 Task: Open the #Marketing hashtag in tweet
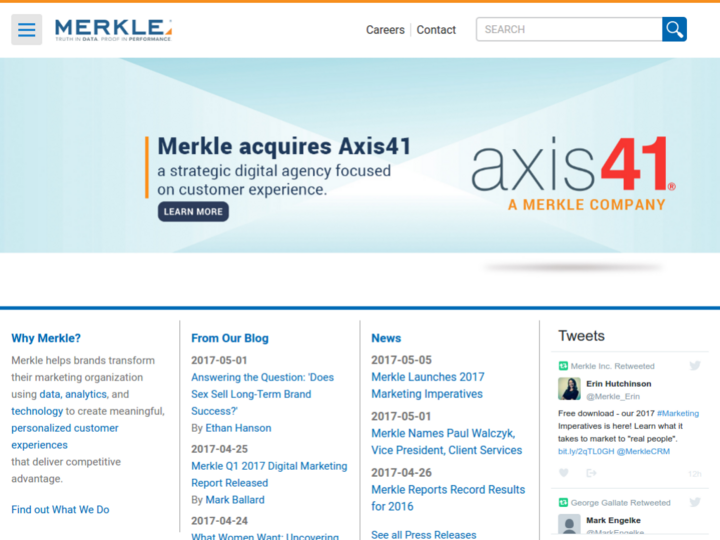click(x=678, y=413)
